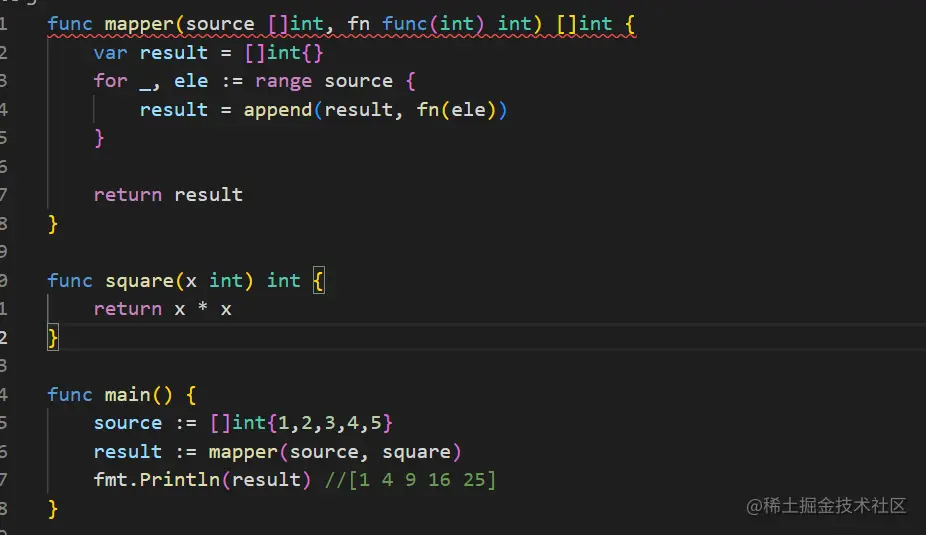Click the closing brace of the square function
This screenshot has height=535, width=926.
click(53, 338)
